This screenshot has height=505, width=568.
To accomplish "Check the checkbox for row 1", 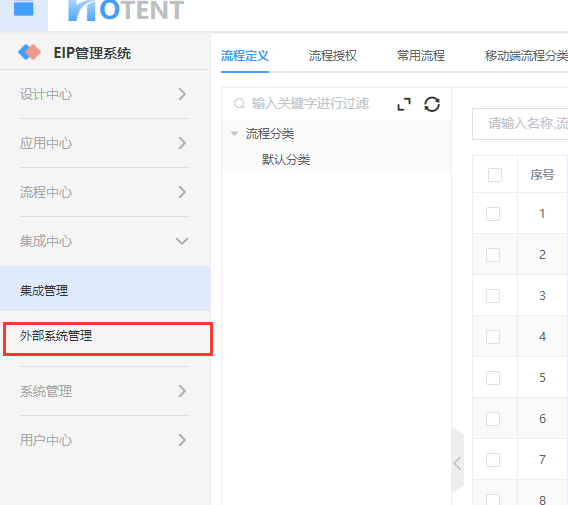I will pos(493,214).
